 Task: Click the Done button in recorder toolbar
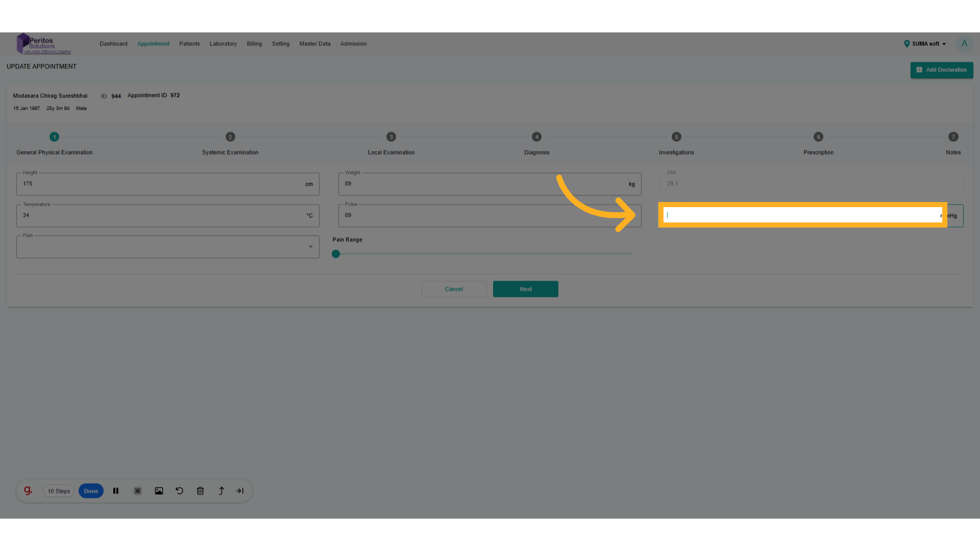tap(91, 491)
